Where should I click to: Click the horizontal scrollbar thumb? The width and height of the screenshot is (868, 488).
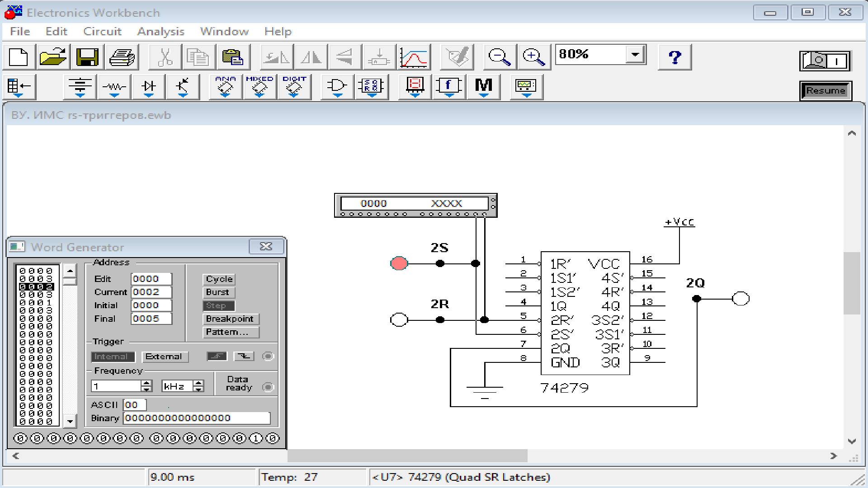407,456
